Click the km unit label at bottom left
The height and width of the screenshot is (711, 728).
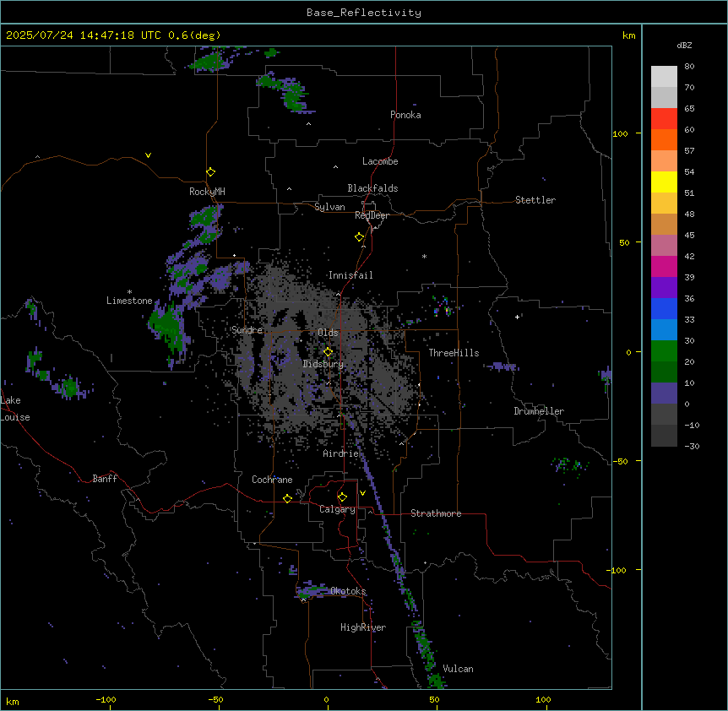(x=13, y=701)
